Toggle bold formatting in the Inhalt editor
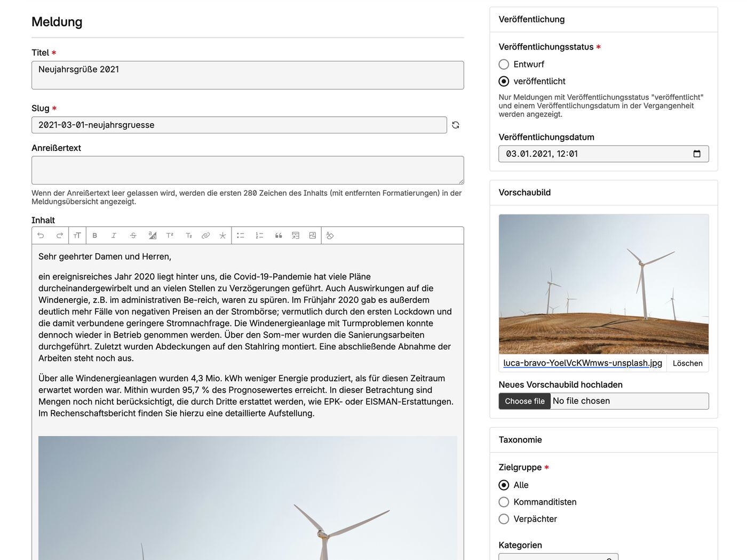 pyautogui.click(x=95, y=235)
